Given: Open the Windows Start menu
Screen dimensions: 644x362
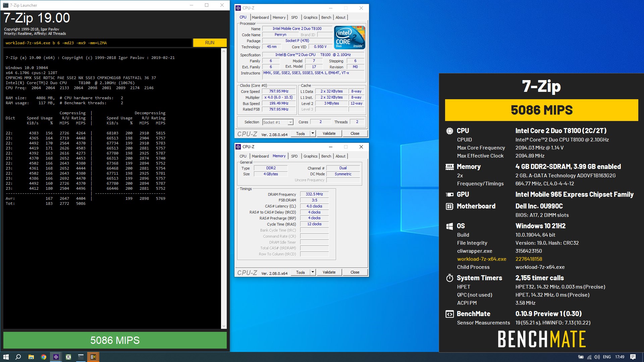Looking at the screenshot, I should click(6, 357).
